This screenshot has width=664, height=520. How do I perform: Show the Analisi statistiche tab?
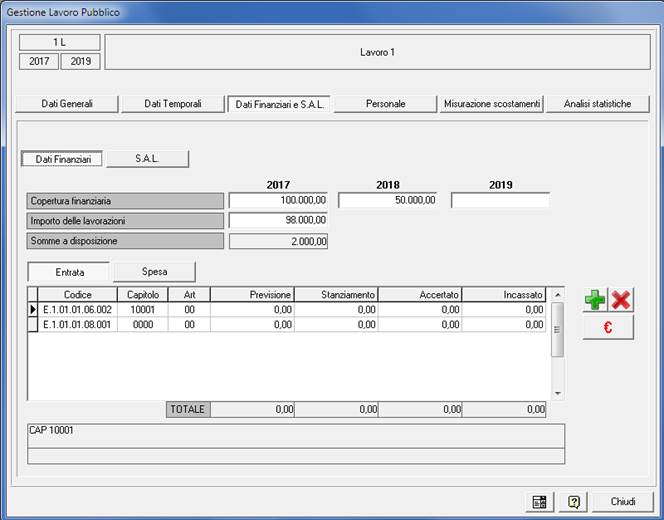click(x=597, y=104)
